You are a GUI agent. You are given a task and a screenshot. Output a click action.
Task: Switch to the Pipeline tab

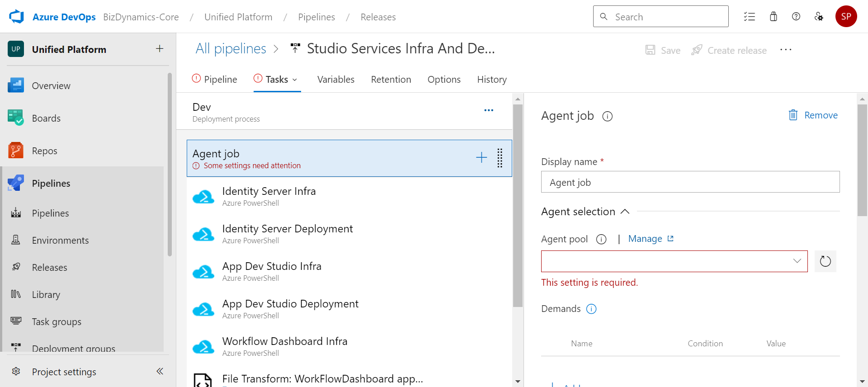point(215,79)
